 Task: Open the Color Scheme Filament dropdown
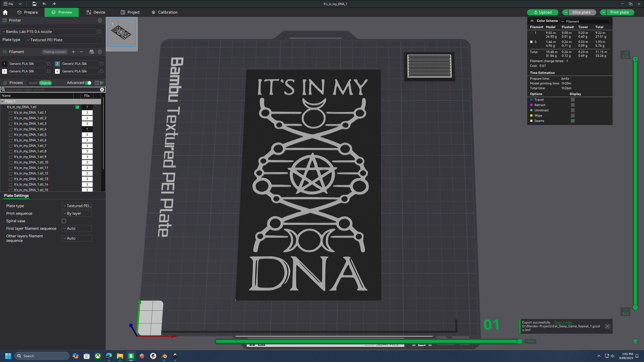(x=585, y=21)
